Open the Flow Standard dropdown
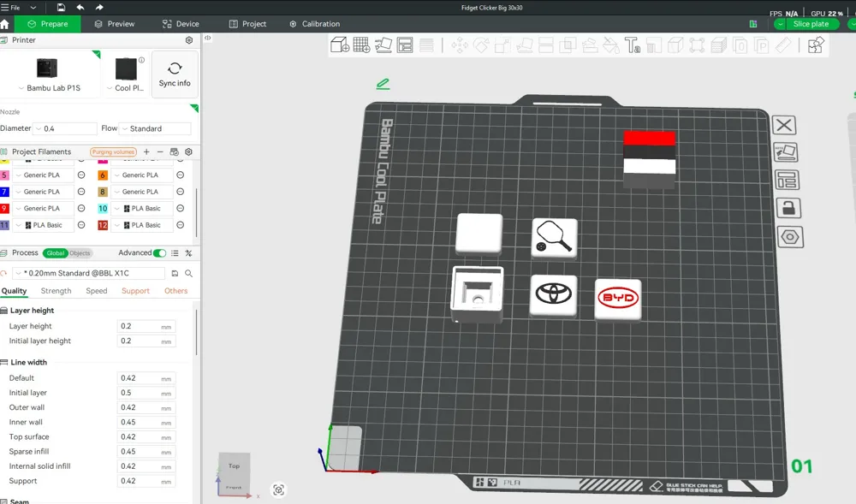856x504 pixels. pos(155,128)
